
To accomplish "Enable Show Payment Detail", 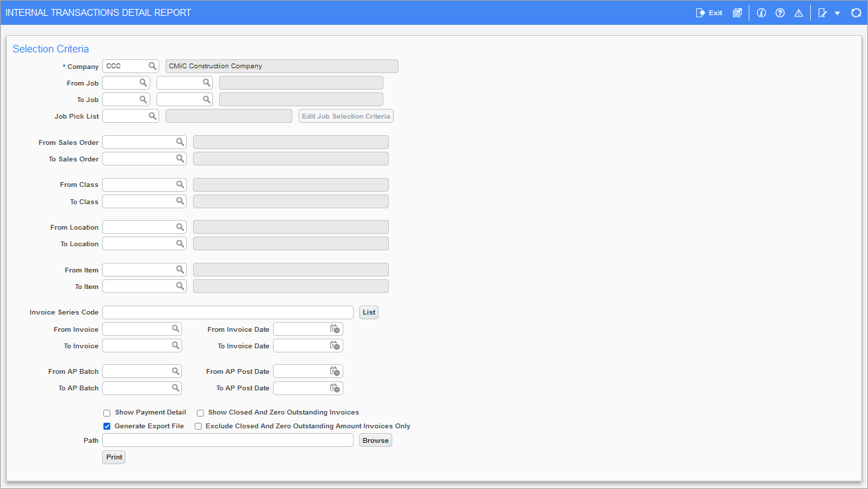I will (x=107, y=412).
